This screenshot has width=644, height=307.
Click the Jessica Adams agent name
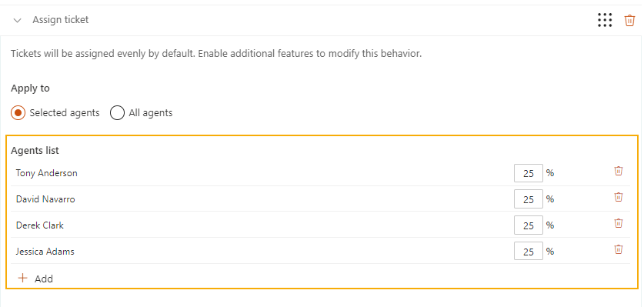click(45, 251)
